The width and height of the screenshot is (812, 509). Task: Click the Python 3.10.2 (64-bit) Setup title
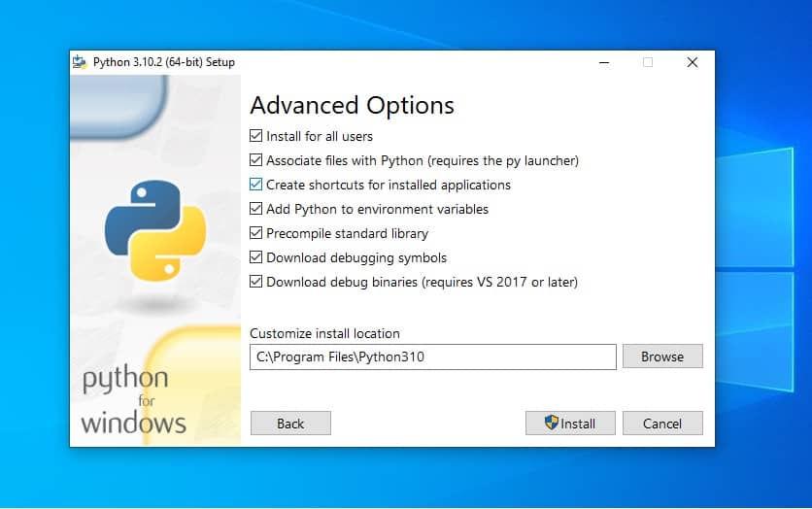[x=163, y=62]
